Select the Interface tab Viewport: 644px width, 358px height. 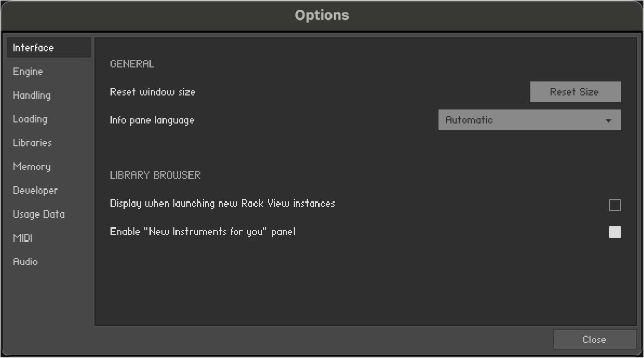point(33,48)
